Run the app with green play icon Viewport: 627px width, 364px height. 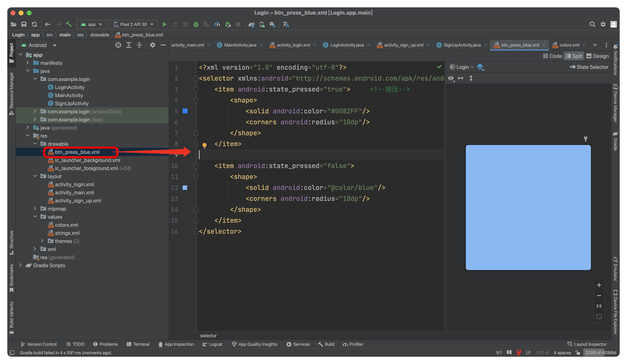164,24
